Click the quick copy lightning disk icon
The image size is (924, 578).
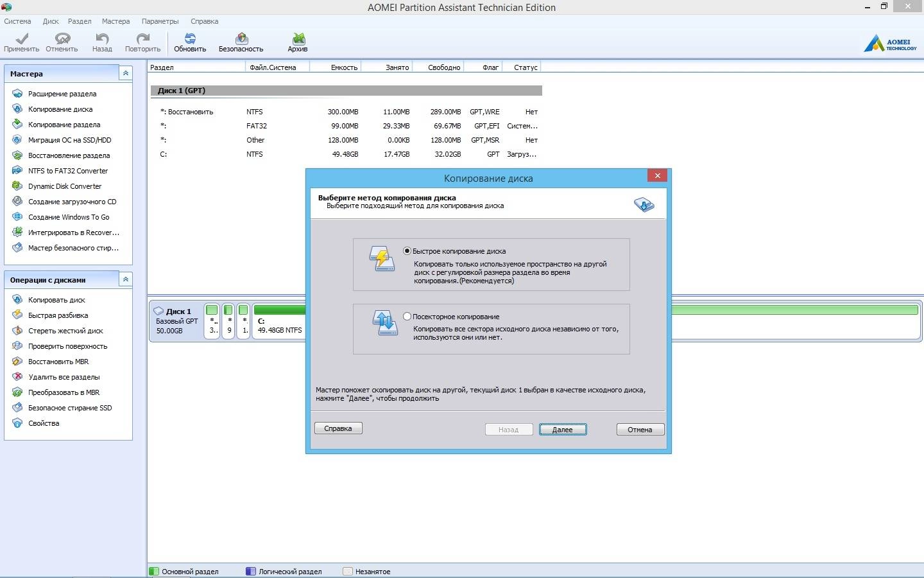click(x=382, y=258)
